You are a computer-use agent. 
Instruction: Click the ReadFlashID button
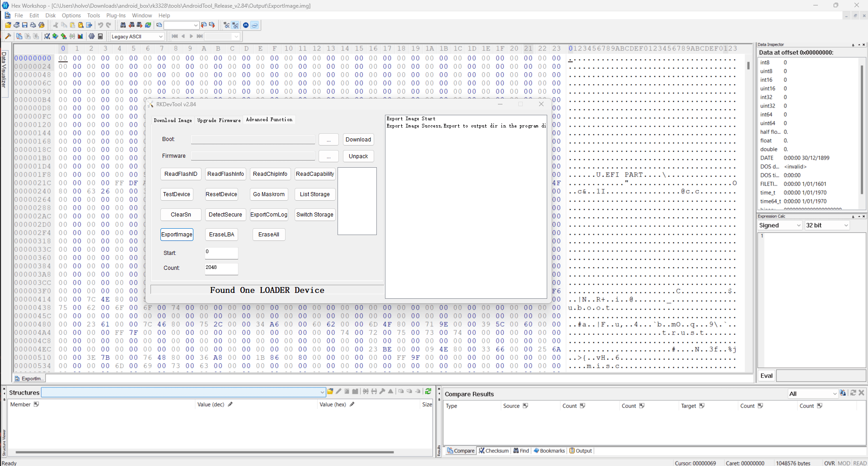coord(181,174)
